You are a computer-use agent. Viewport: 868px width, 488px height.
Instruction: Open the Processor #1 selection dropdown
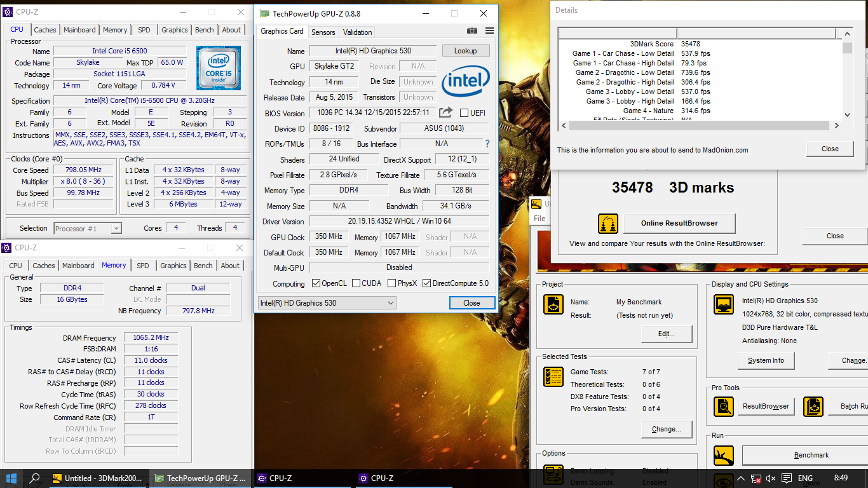click(88, 228)
